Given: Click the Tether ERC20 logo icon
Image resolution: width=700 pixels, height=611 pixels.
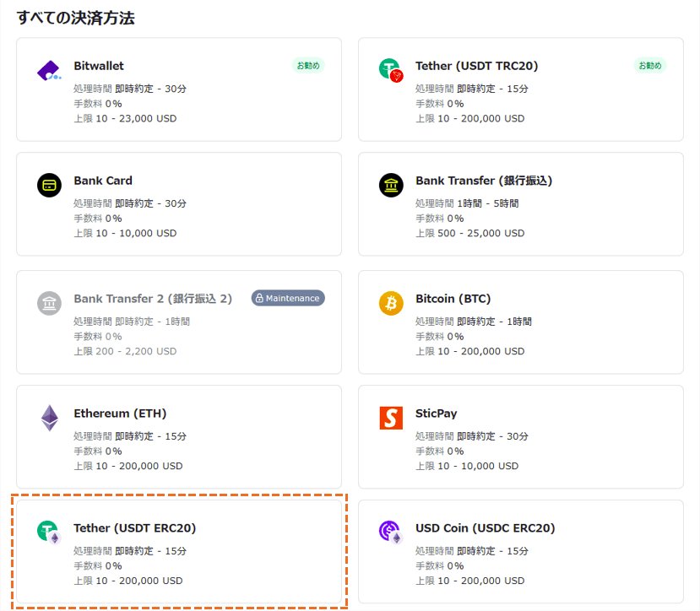Looking at the screenshot, I should [x=49, y=533].
